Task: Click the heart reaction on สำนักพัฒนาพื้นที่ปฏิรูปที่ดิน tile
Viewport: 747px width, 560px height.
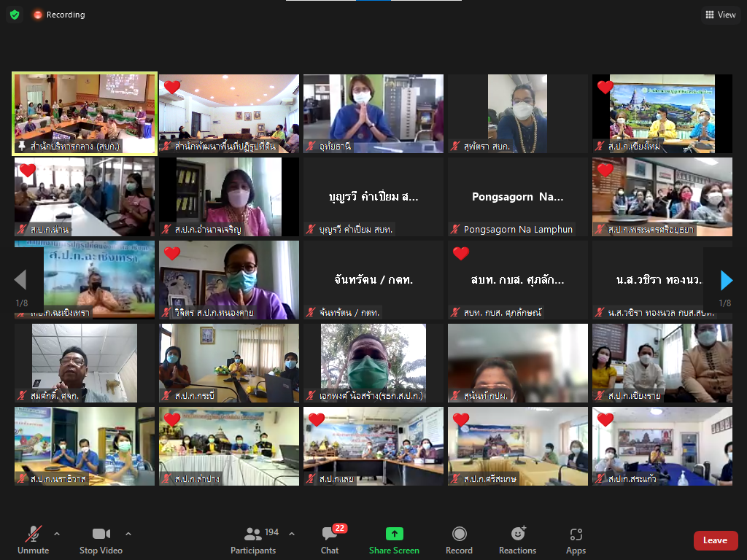Action: [172, 87]
